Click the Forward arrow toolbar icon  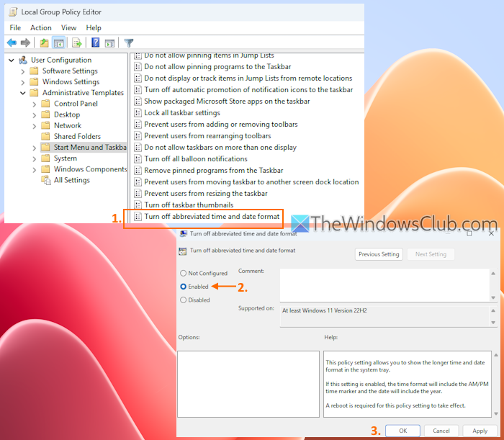26,43
